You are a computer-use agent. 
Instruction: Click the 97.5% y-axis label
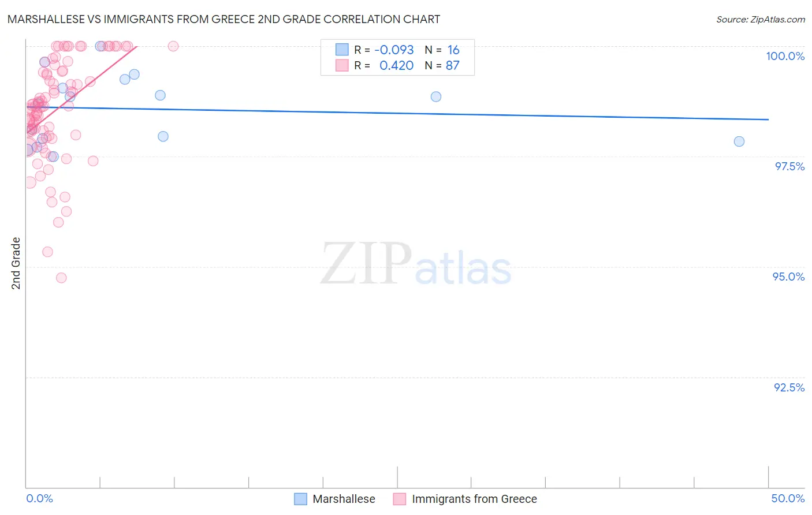789,166
